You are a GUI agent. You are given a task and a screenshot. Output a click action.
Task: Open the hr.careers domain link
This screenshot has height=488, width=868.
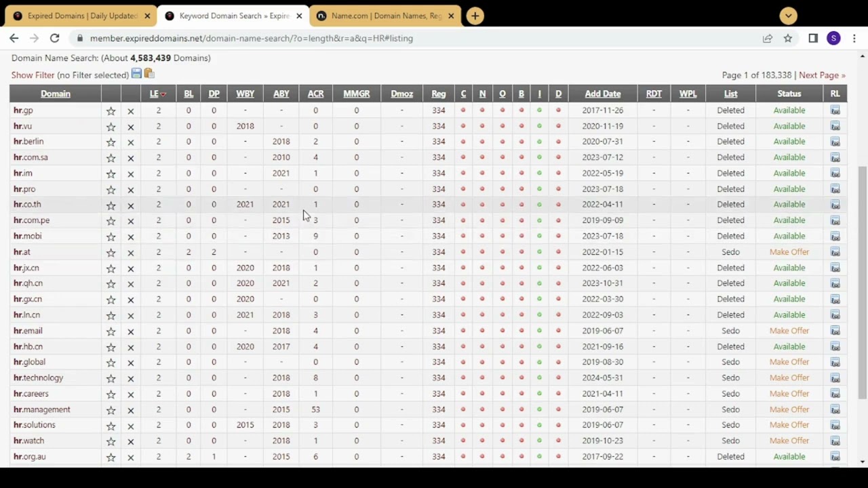[31, 394]
